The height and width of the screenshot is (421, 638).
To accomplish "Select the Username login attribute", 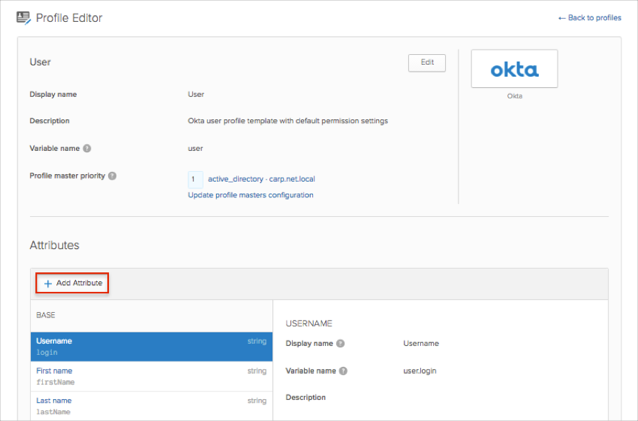I will coord(151,346).
